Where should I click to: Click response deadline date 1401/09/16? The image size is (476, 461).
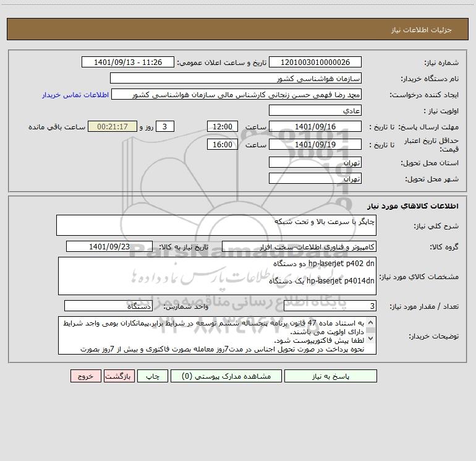(315, 126)
